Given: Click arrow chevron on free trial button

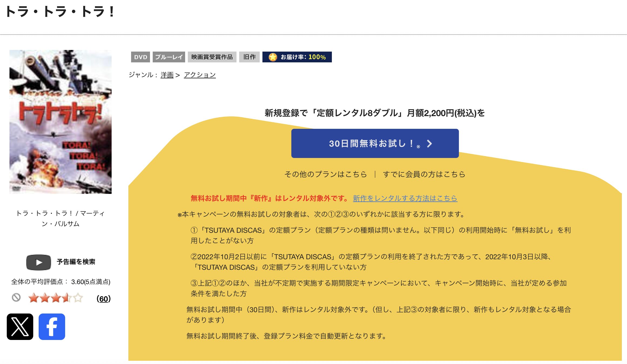Looking at the screenshot, I should [x=429, y=144].
